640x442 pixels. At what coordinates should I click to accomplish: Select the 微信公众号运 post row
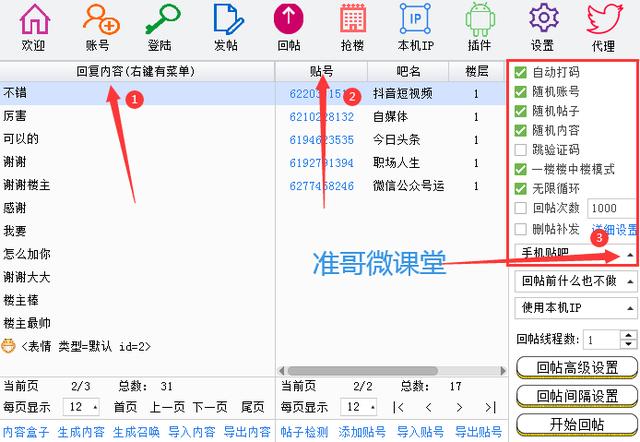coord(391,186)
